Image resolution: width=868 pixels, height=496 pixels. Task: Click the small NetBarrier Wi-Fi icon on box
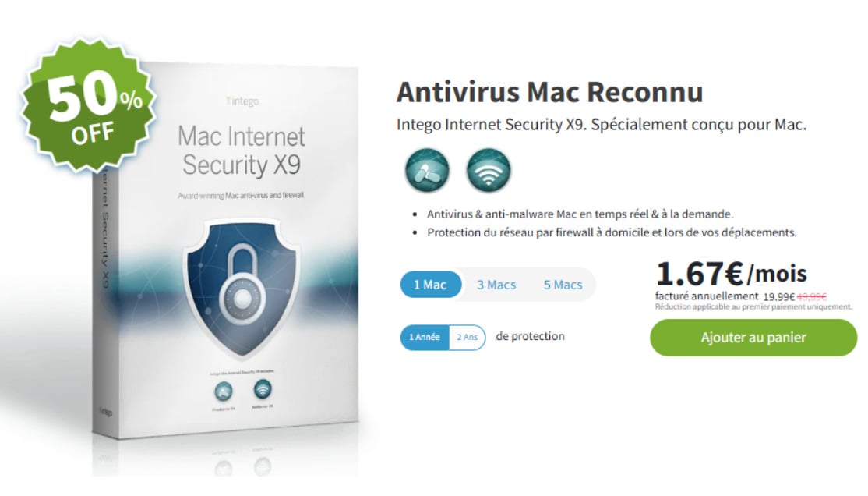[x=263, y=389]
